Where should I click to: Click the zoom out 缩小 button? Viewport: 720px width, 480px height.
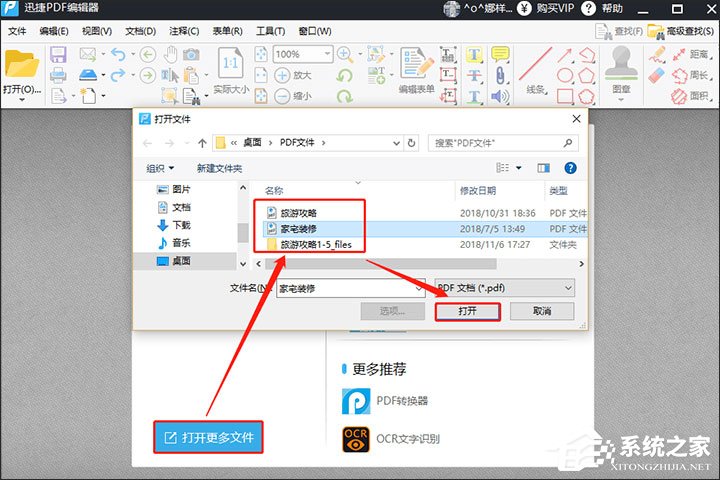(293, 96)
